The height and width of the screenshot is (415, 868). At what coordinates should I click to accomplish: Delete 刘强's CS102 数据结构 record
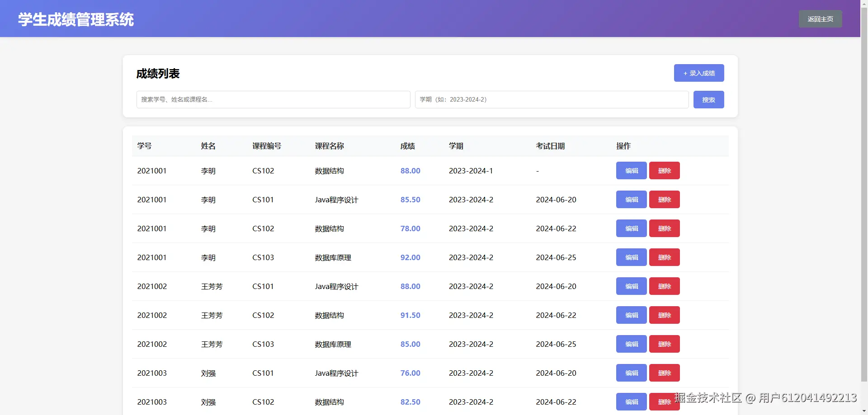coord(664,401)
